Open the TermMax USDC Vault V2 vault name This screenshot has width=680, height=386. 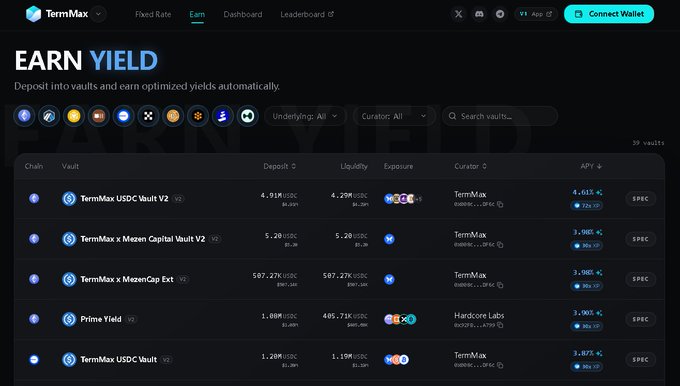124,199
